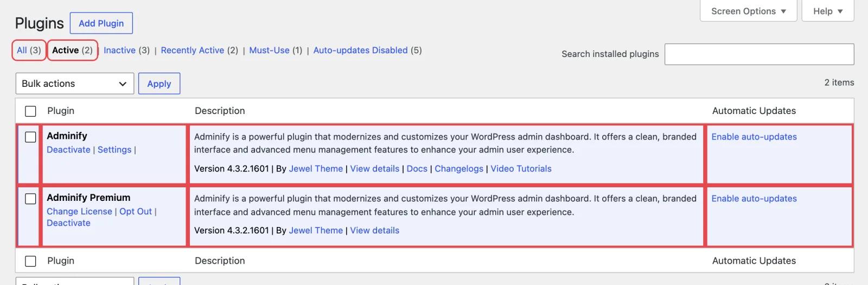The width and height of the screenshot is (868, 285).
Task: Filter plugins by All (3)
Action: (29, 50)
